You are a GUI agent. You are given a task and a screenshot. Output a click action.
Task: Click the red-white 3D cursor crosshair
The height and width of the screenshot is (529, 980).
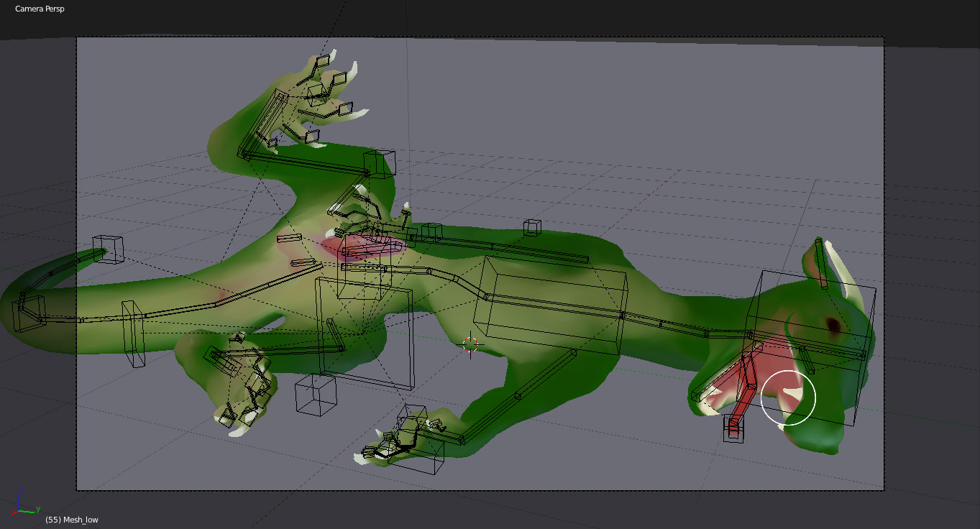[471, 344]
